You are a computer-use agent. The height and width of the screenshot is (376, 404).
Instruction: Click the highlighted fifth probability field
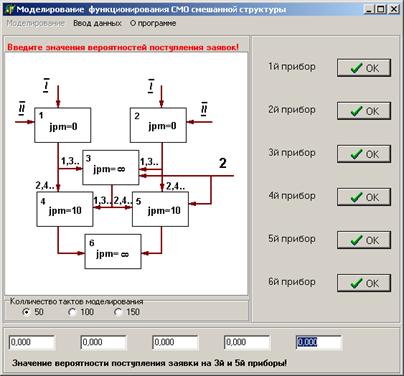pyautogui.click(x=319, y=342)
